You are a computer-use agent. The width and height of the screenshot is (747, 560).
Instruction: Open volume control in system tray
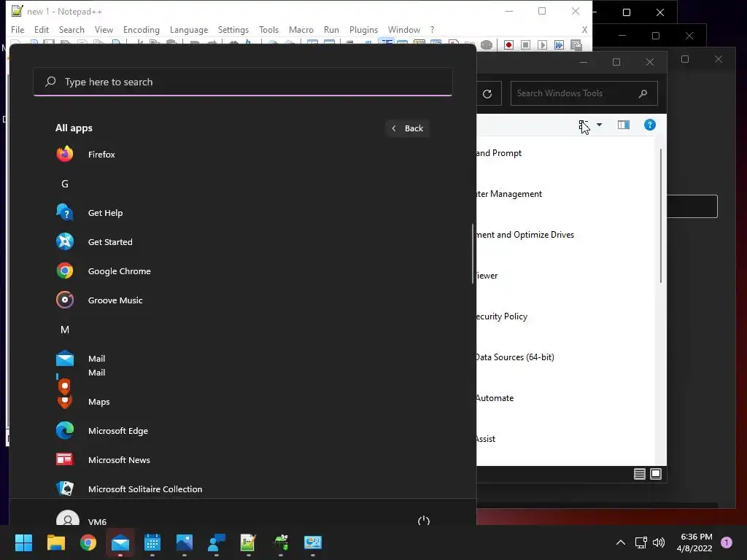pyautogui.click(x=659, y=542)
